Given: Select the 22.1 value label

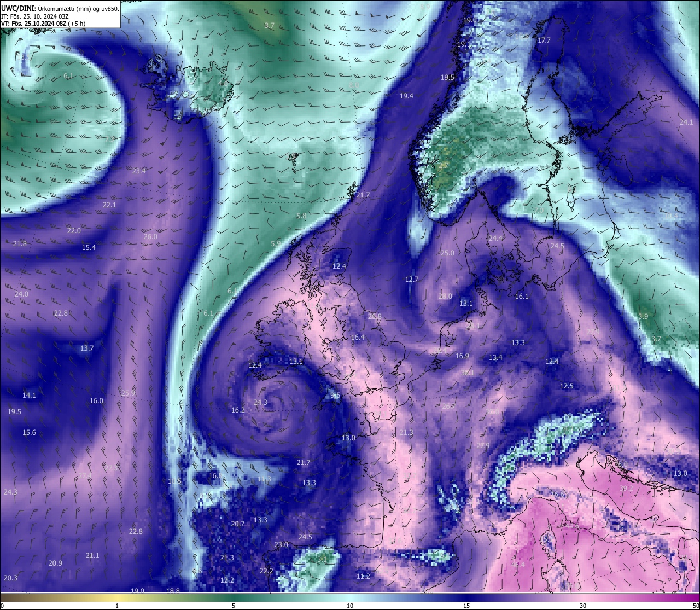Looking at the screenshot, I should (109, 205).
